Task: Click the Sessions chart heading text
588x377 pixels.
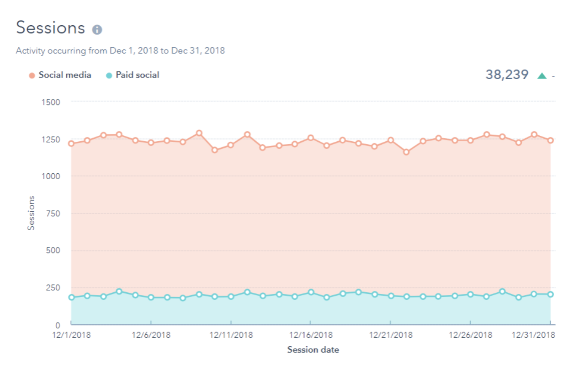Action: click(51, 28)
